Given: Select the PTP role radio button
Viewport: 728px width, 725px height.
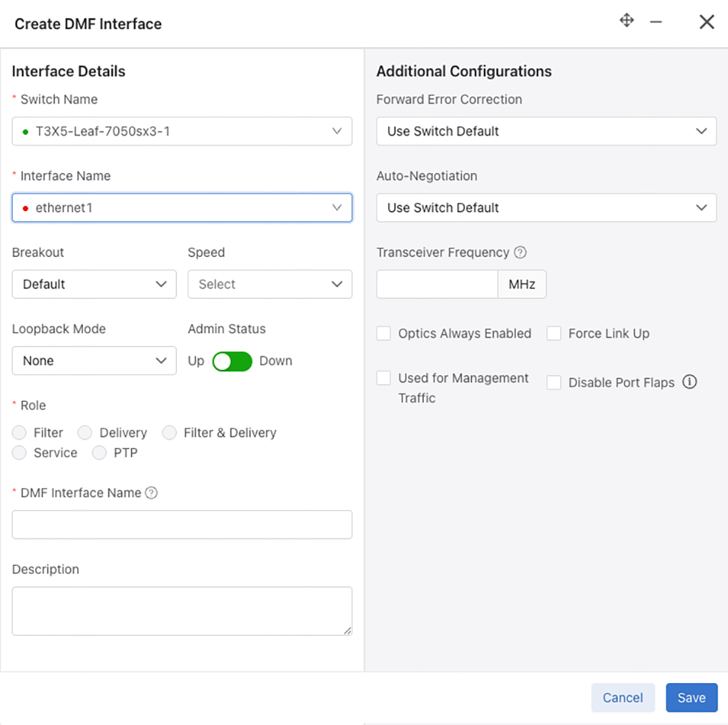Looking at the screenshot, I should [100, 453].
